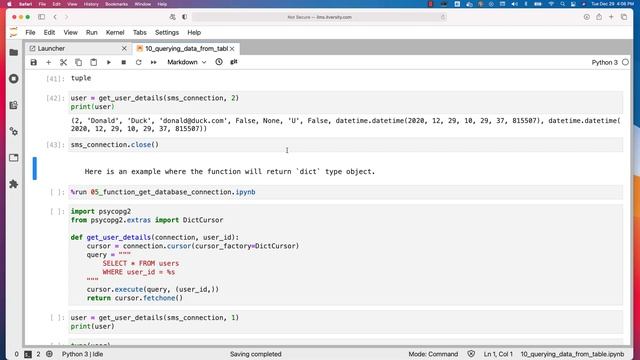640x360 pixels.
Task: Open the Edit menu in JupyterLab
Action: point(49,33)
